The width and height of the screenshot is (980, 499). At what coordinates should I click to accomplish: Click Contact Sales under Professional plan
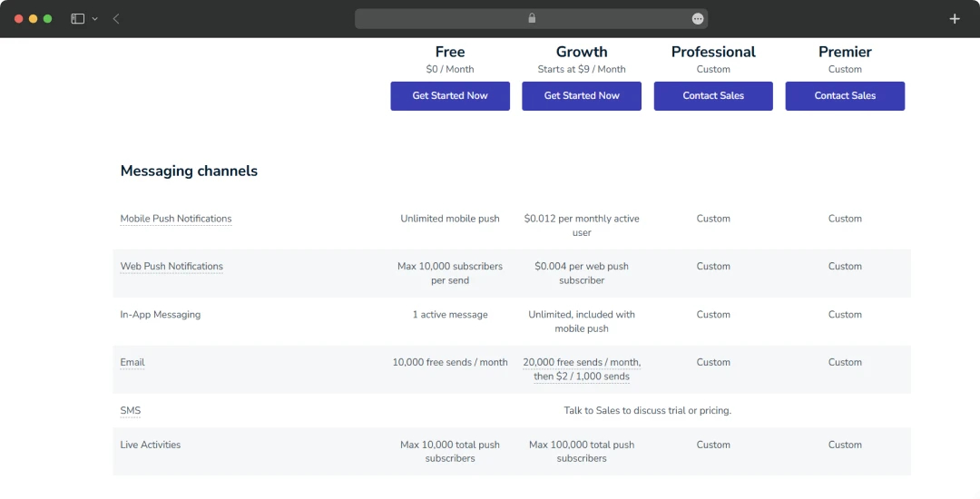[713, 95]
